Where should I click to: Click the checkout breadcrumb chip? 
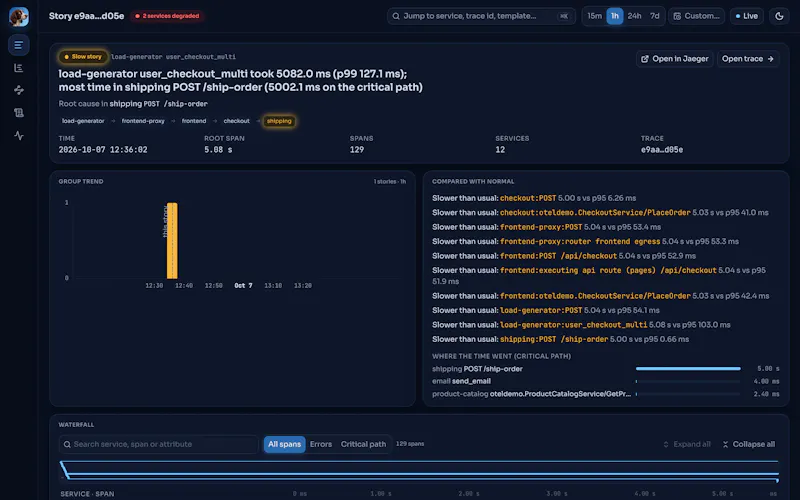pyautogui.click(x=237, y=121)
